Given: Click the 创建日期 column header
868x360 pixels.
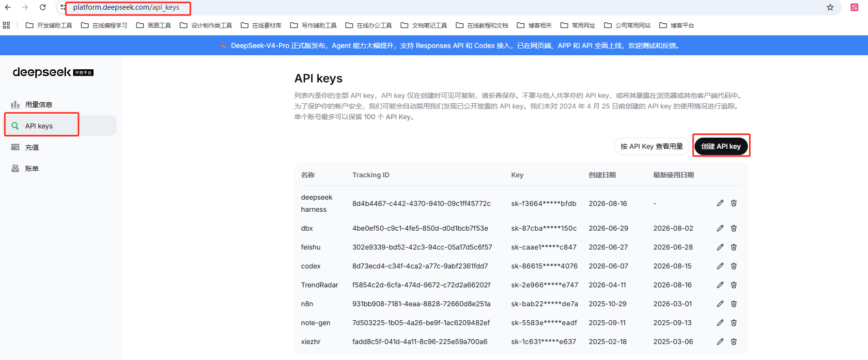Looking at the screenshot, I should click(602, 175).
